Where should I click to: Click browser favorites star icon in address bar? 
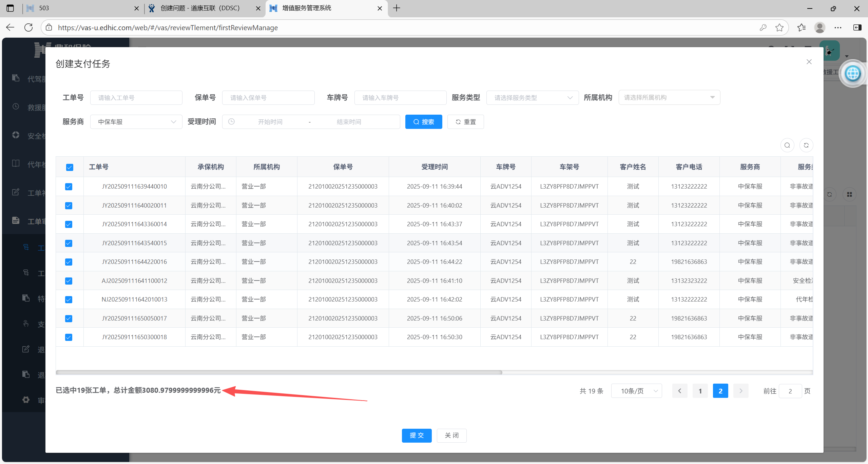[x=779, y=28]
